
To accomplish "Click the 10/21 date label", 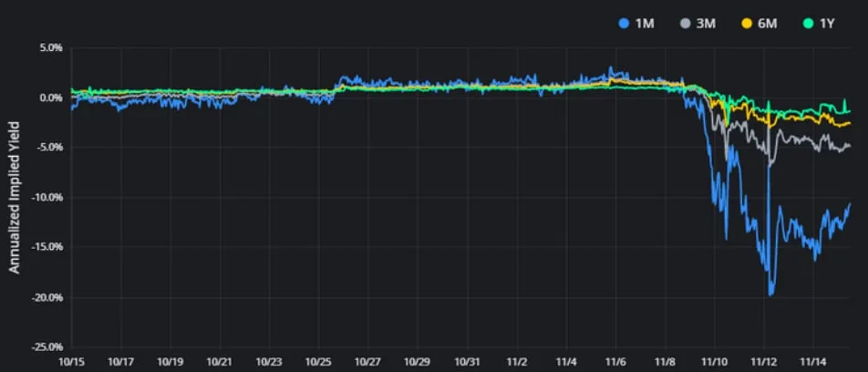I will tap(220, 363).
